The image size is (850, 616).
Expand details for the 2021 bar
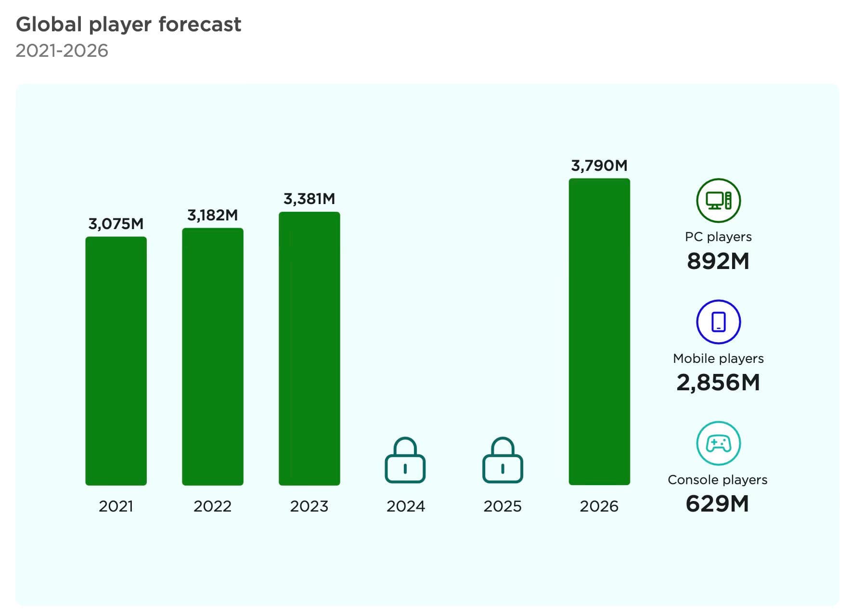click(116, 361)
